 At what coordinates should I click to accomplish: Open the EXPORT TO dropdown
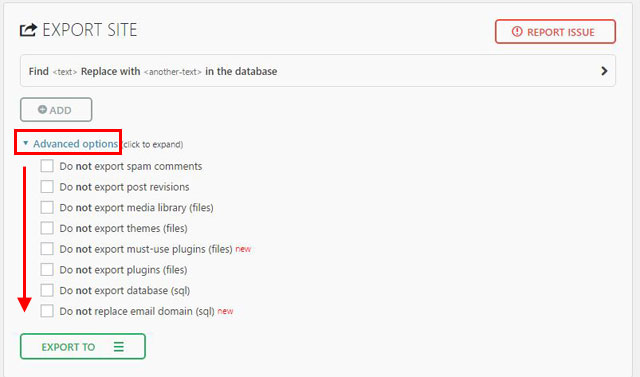click(x=83, y=346)
